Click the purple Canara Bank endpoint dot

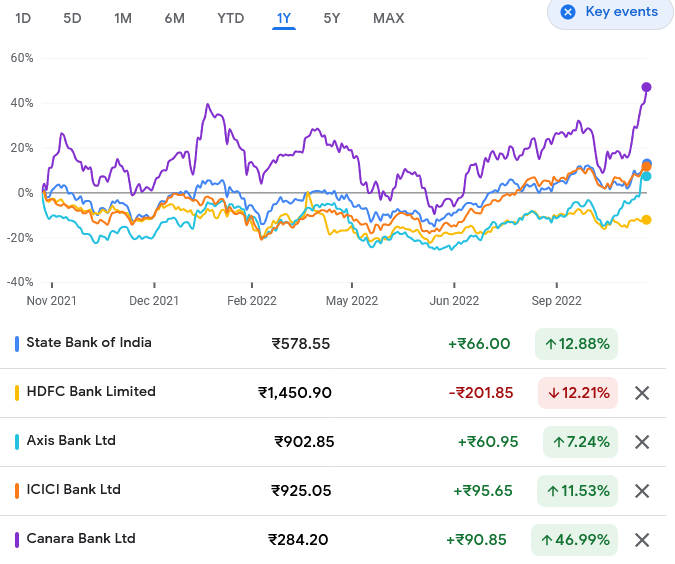coord(647,87)
